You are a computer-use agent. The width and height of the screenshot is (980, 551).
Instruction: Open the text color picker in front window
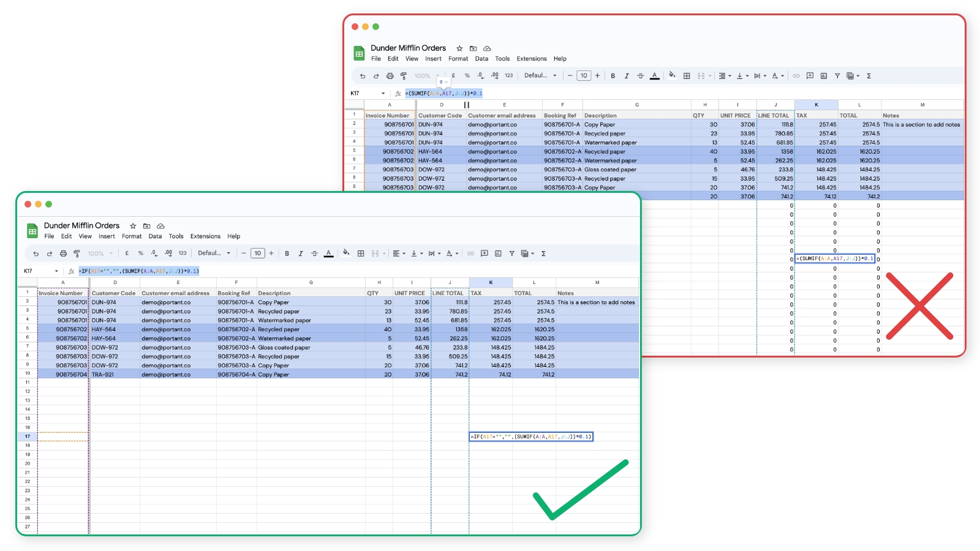pyautogui.click(x=328, y=253)
